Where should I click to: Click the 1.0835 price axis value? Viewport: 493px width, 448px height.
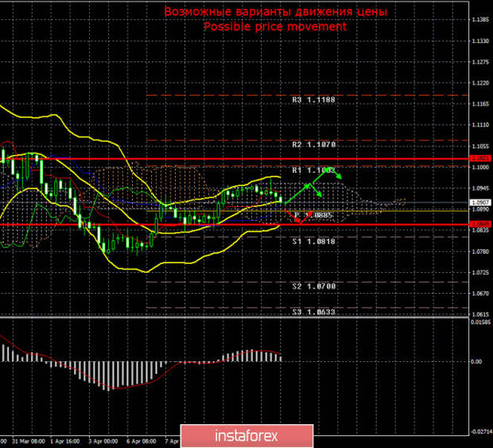click(x=480, y=230)
